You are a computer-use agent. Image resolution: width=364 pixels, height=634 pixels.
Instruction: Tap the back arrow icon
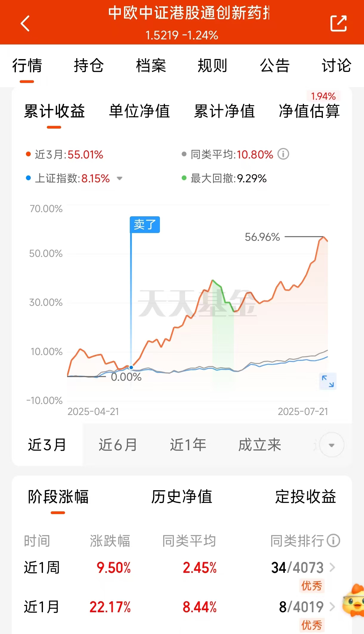click(25, 23)
